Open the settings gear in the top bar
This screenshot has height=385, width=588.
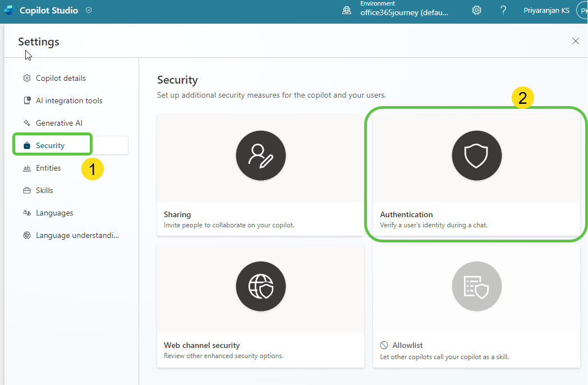click(x=476, y=10)
